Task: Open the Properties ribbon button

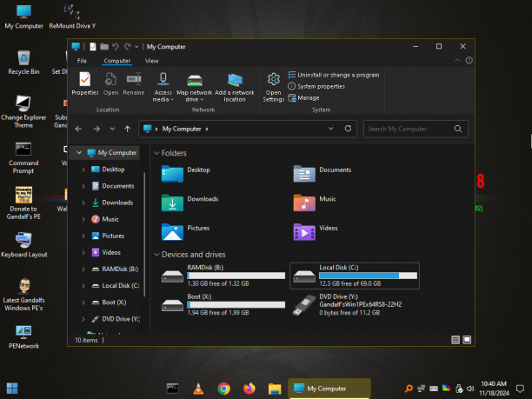Action: 85,83
